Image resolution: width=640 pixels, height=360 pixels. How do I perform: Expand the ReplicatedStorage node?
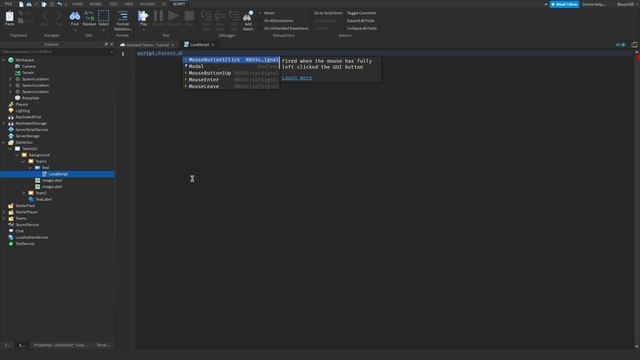point(4,123)
